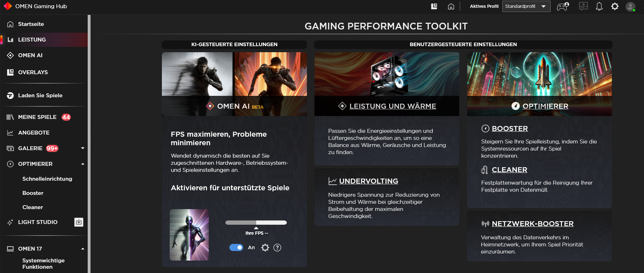Open Schnelleinrichtung sub-item
The height and width of the screenshot is (273, 644).
point(47,179)
